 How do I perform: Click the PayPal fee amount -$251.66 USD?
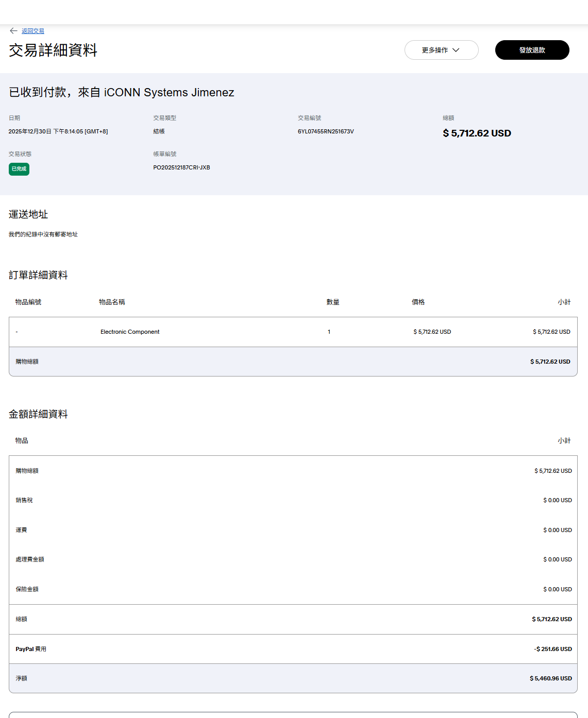pos(552,649)
